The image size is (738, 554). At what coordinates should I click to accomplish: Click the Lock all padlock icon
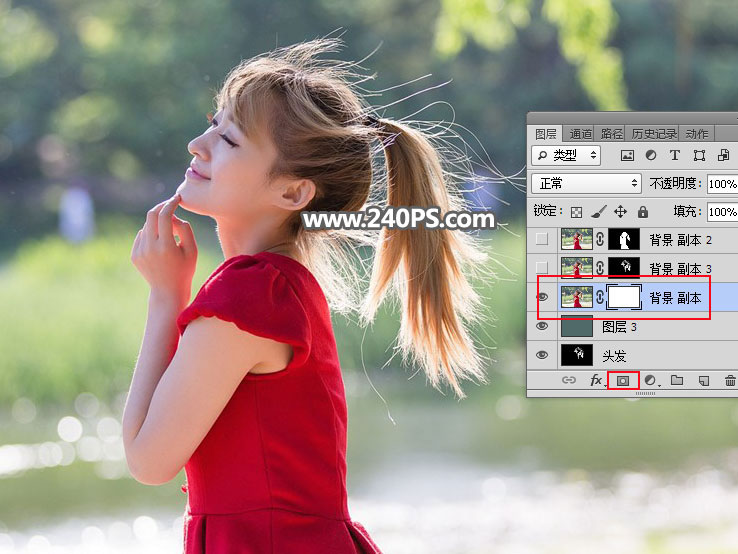(x=642, y=212)
